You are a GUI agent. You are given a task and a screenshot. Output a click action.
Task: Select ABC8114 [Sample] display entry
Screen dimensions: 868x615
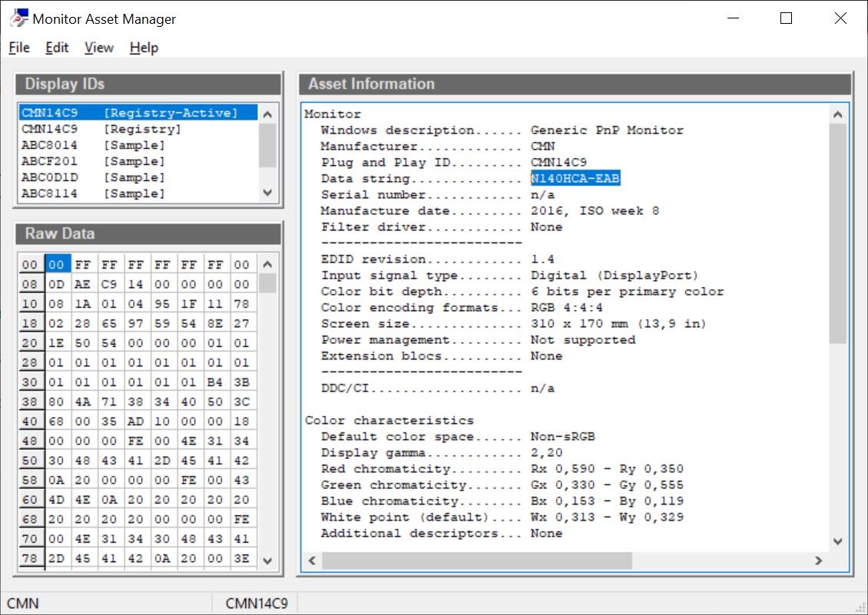point(137,193)
